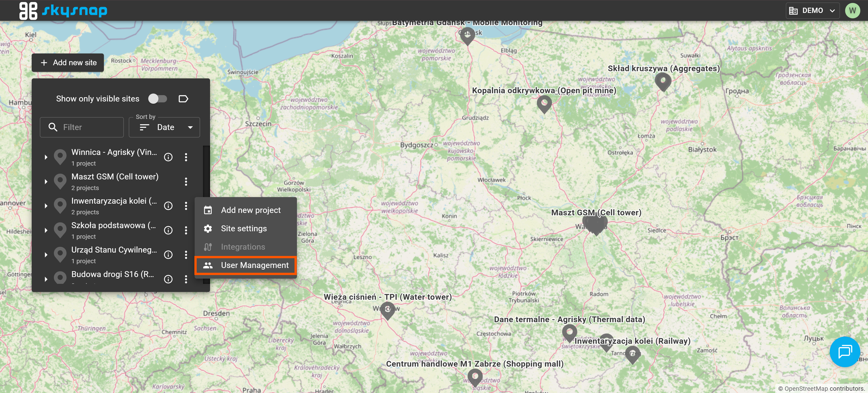Click the Kopalnia odkrywkowa (Open pit mine) map pin
868x393 pixels.
coord(544,104)
